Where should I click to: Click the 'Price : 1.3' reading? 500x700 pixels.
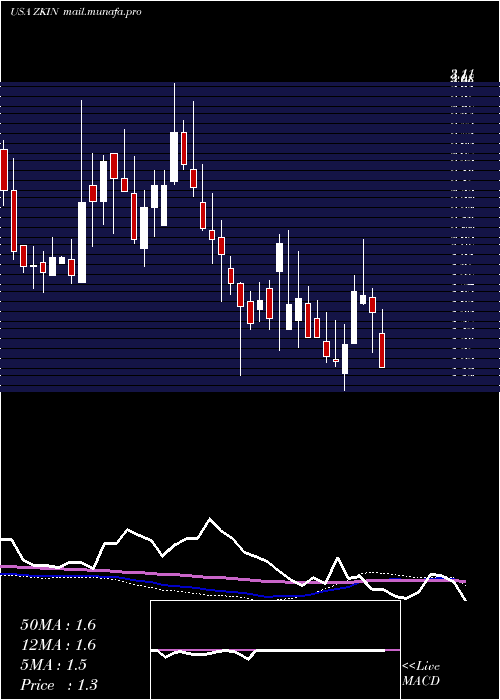tap(59, 685)
